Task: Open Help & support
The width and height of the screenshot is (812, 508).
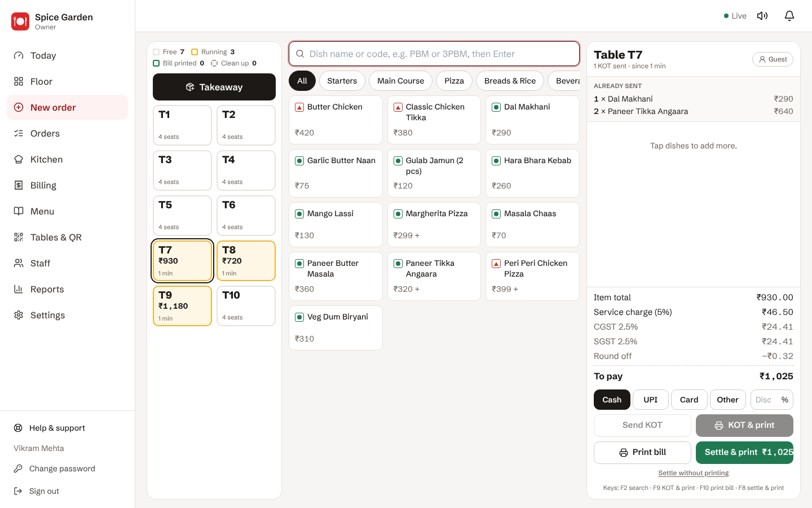Action: click(x=68, y=428)
